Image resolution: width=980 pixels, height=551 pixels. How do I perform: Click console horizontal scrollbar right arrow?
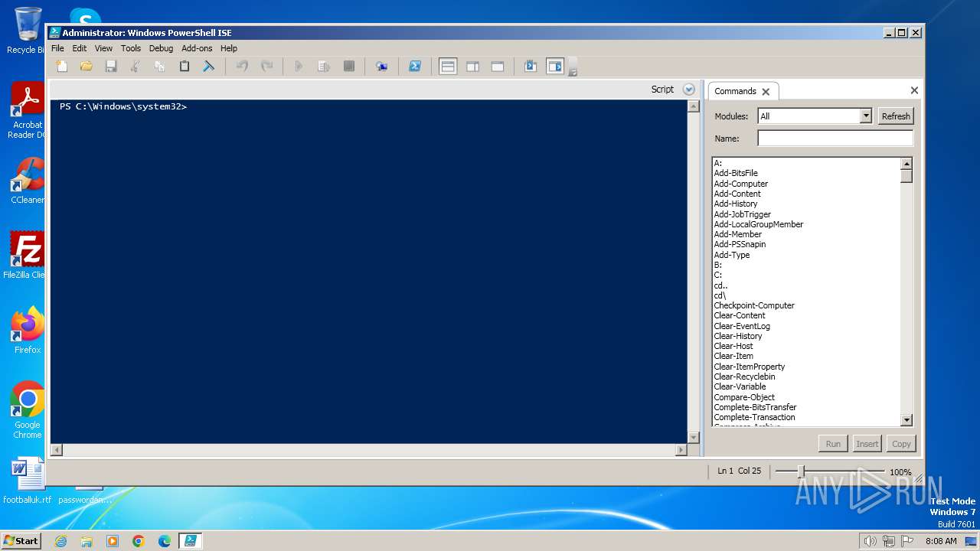tap(681, 450)
